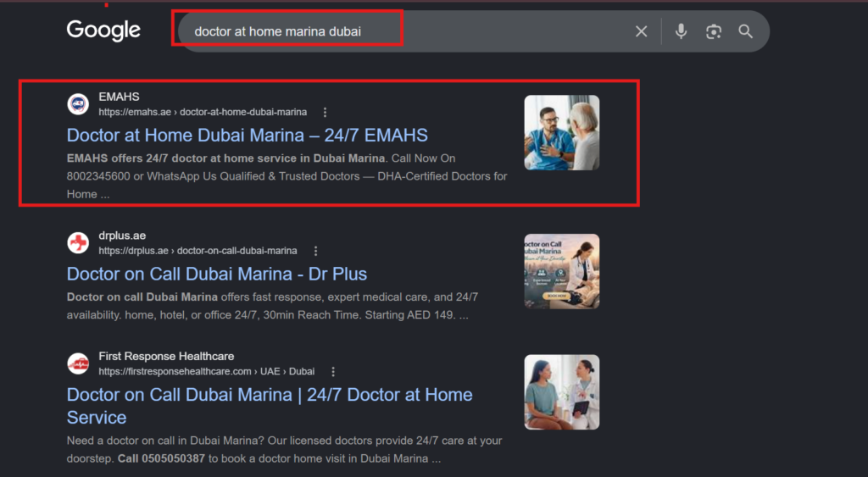
Task: Click the EMAHS site favicon
Action: point(78,104)
